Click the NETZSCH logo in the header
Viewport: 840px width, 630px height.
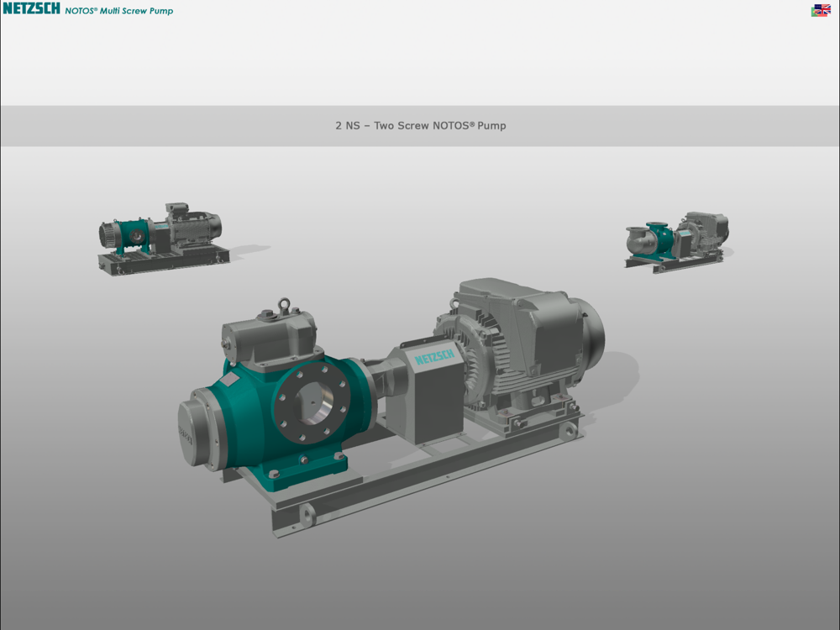(31, 8)
